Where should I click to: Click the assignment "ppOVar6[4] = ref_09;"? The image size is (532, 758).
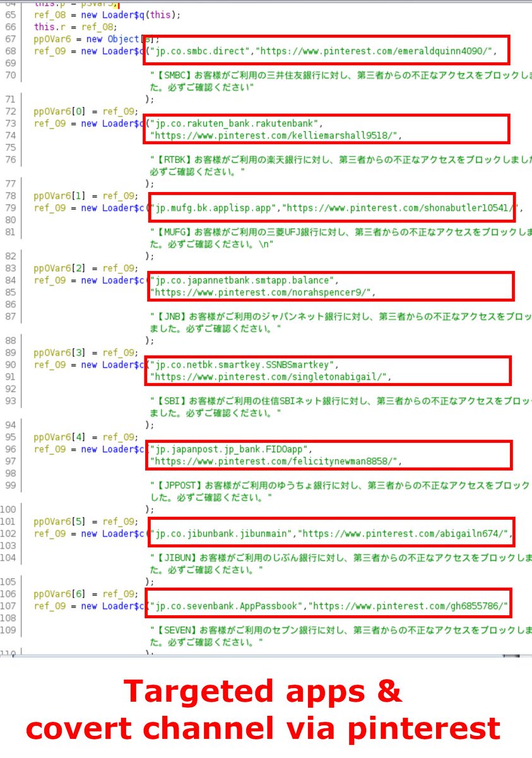(85, 437)
